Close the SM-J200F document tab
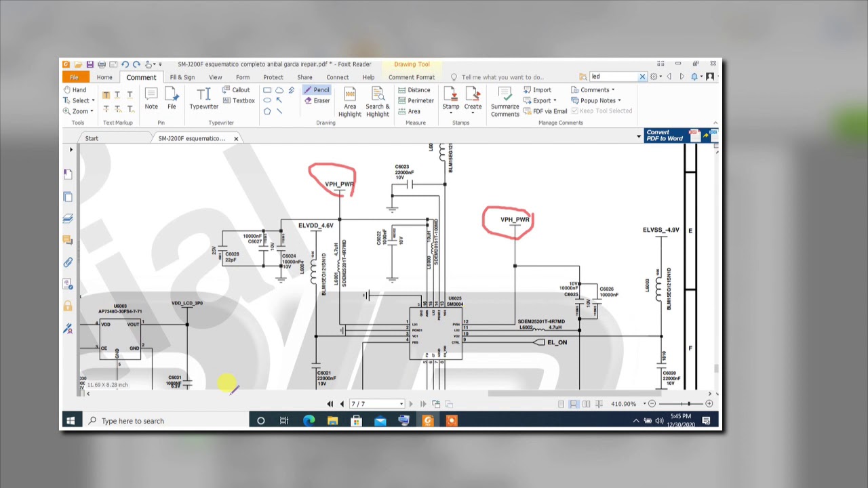Image resolution: width=868 pixels, height=488 pixels. tap(236, 138)
